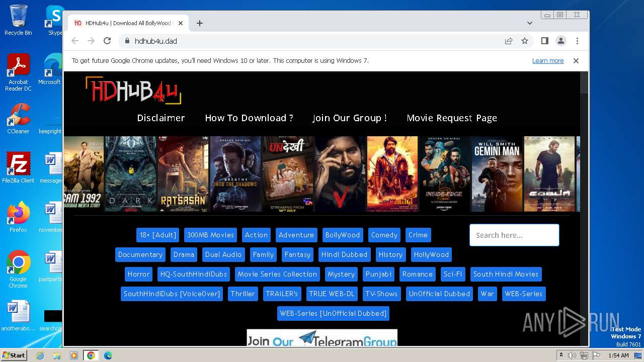Screen dimensions: 644x362
Task: Open a new tab with plus button
Action: coord(200,23)
